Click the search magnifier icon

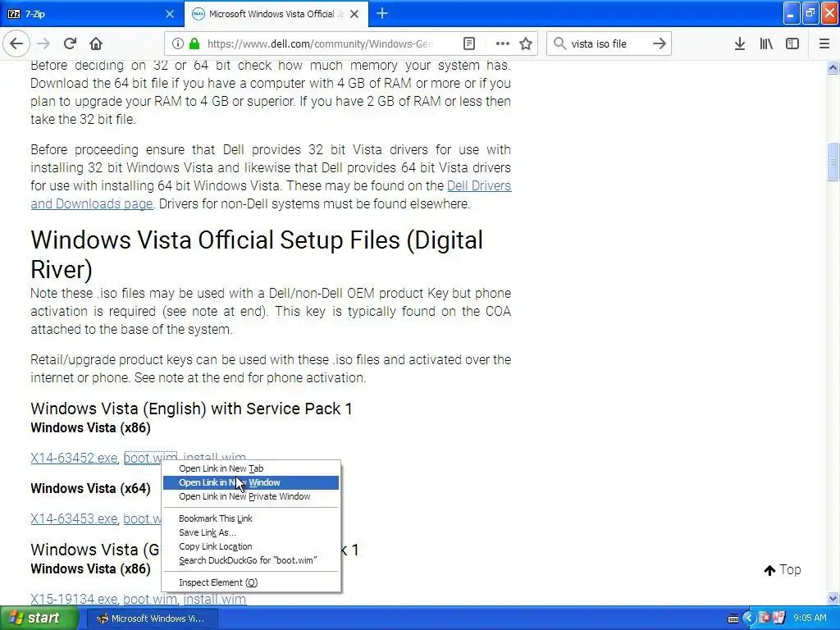coord(559,43)
